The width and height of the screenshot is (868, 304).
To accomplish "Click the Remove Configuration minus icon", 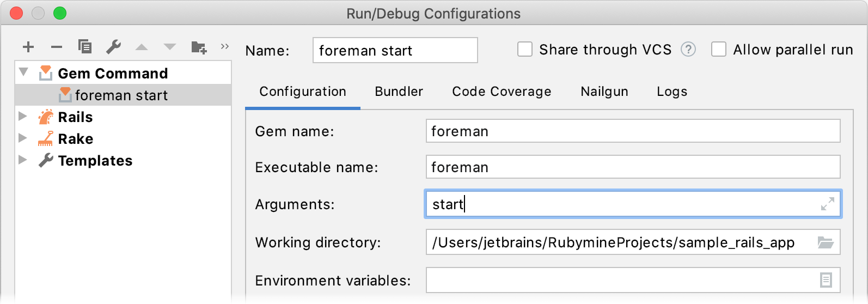I will 57,47.
